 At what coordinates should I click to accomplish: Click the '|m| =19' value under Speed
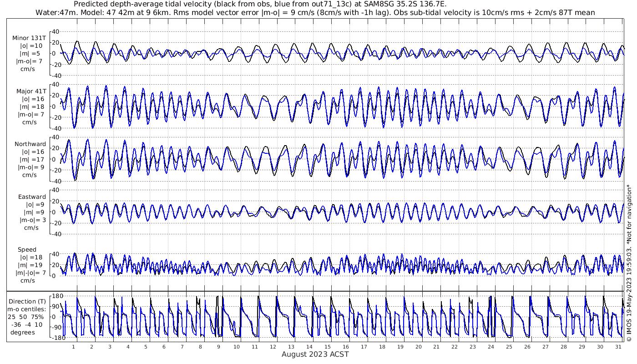[32, 265]
